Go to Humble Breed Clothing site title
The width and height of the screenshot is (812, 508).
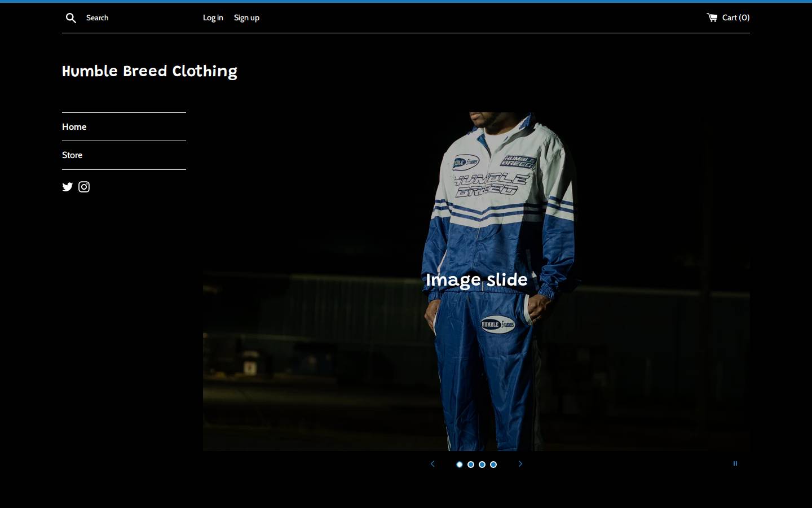coord(149,71)
